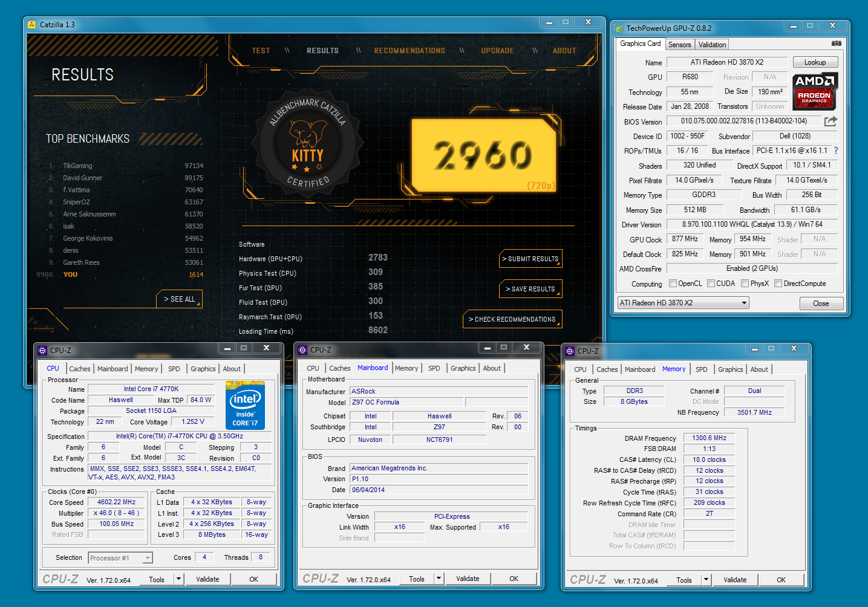868x607 pixels.
Task: Enable the OpenCL checkbox in GPU-Z
Action: point(673,284)
